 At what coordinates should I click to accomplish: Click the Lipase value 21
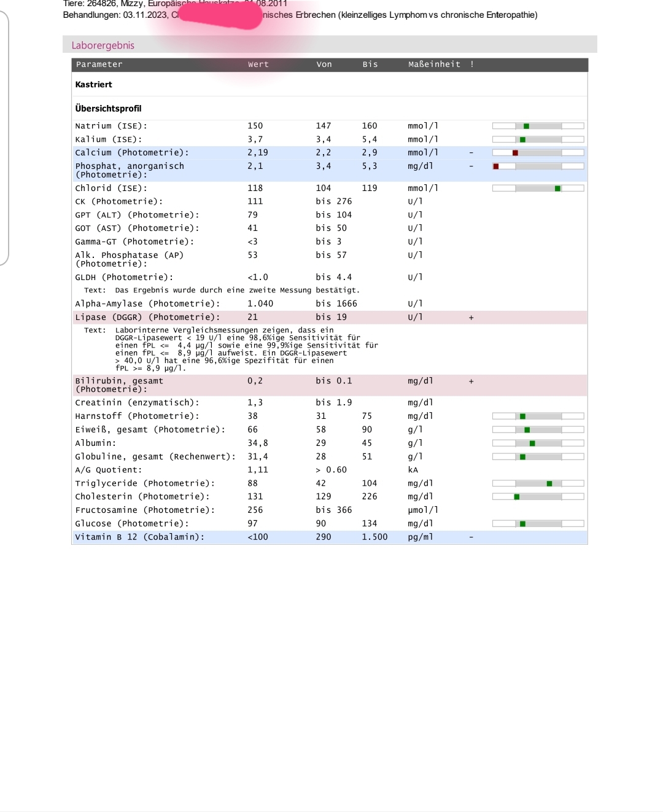pyautogui.click(x=252, y=318)
